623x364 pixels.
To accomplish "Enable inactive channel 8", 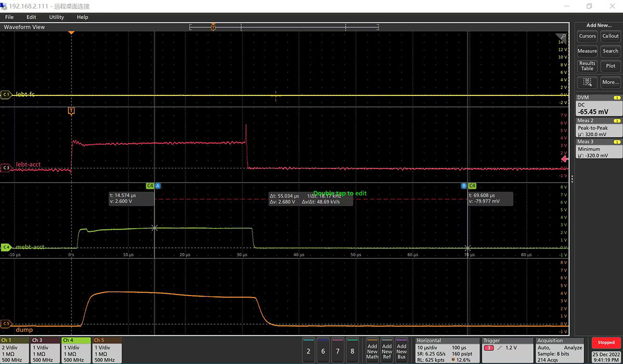I will pos(352,351).
